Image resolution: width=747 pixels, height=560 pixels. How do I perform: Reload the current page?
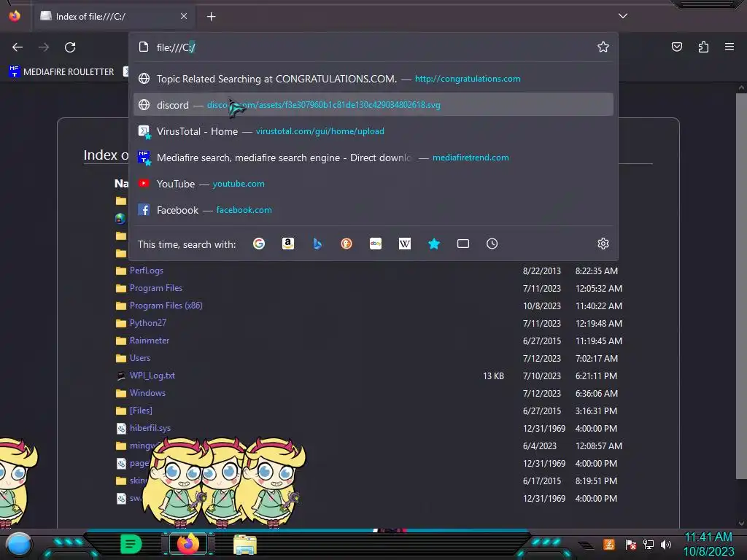click(x=70, y=47)
